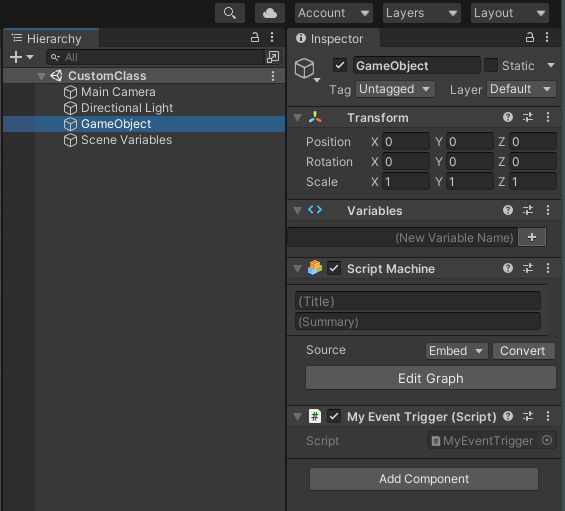Open Script Machine presets slider icon
The width and height of the screenshot is (565, 511).
[x=528, y=268]
